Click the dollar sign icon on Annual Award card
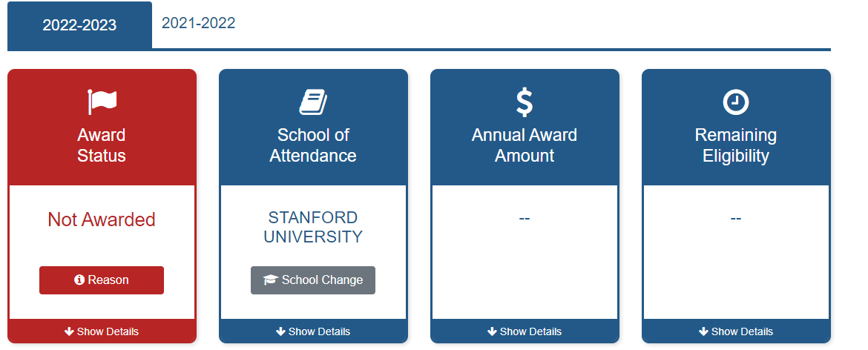Image resolution: width=868 pixels, height=350 pixels. pos(525,103)
